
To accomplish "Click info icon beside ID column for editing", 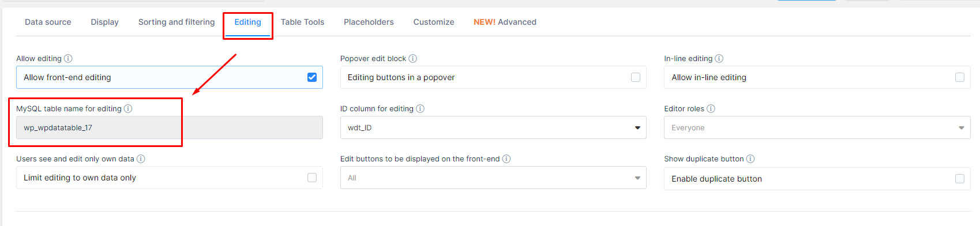I will pyautogui.click(x=420, y=108).
